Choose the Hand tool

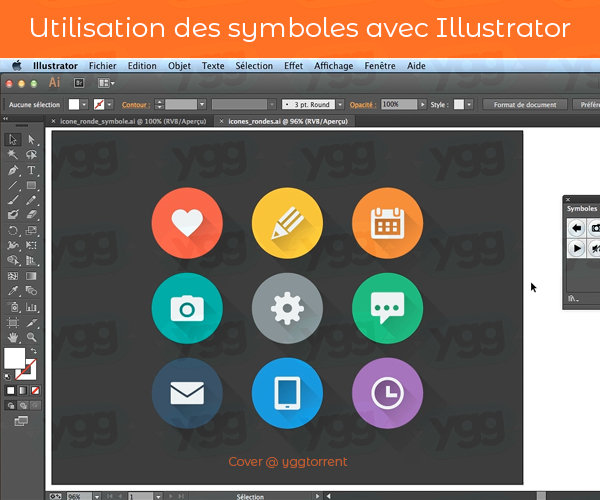13,337
